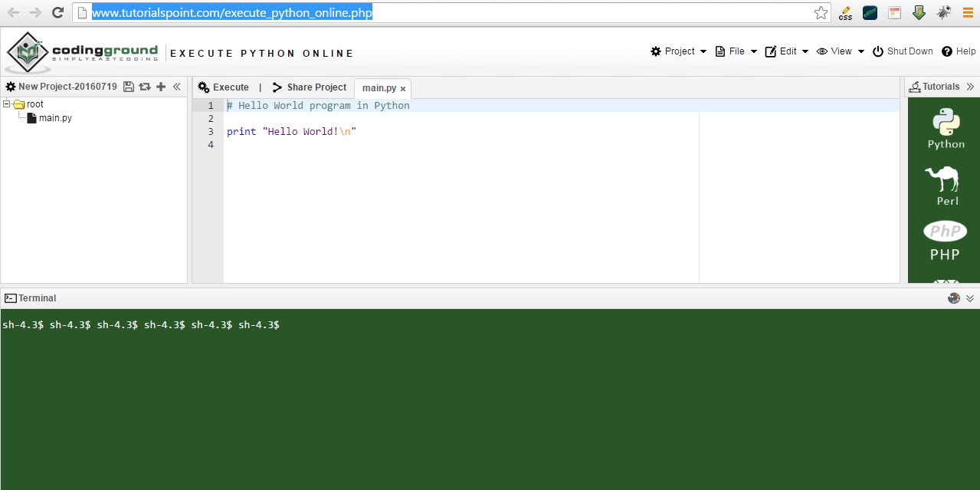Viewport: 980px width, 490px height.
Task: Open the Python tutorial
Action: pos(946,129)
